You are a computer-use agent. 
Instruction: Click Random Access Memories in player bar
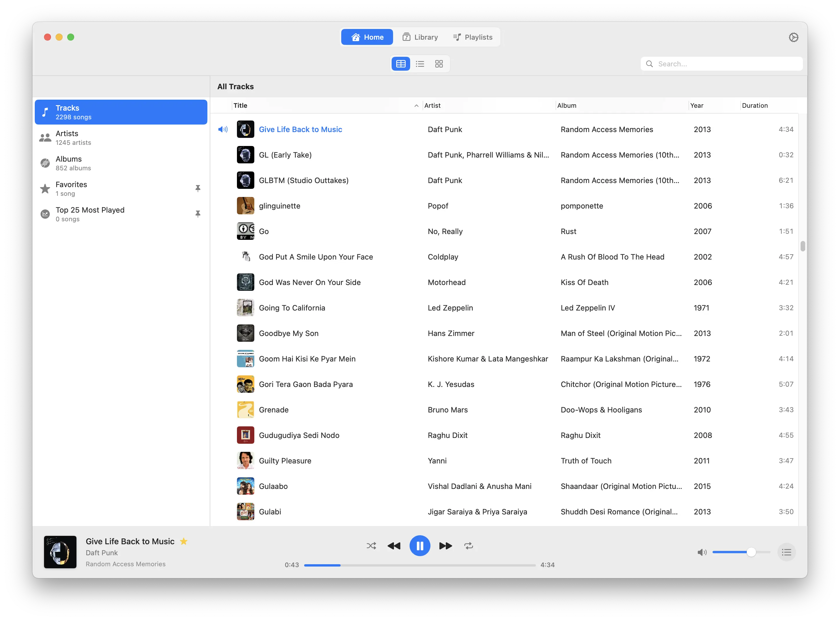tap(125, 564)
